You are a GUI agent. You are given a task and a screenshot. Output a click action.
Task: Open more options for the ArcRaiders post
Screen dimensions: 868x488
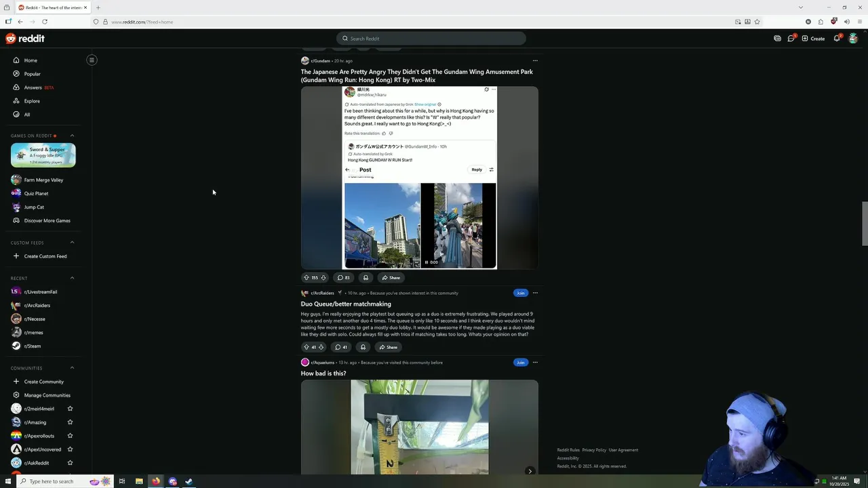coord(535,293)
